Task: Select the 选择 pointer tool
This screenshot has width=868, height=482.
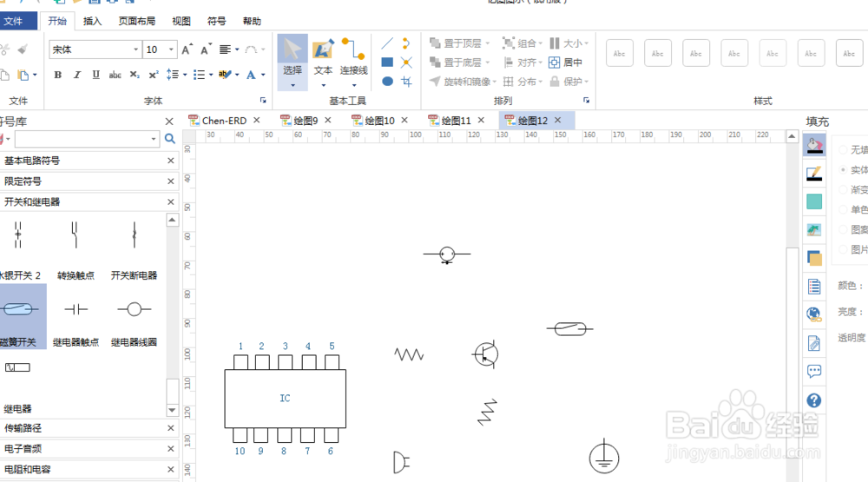Action: tap(293, 61)
